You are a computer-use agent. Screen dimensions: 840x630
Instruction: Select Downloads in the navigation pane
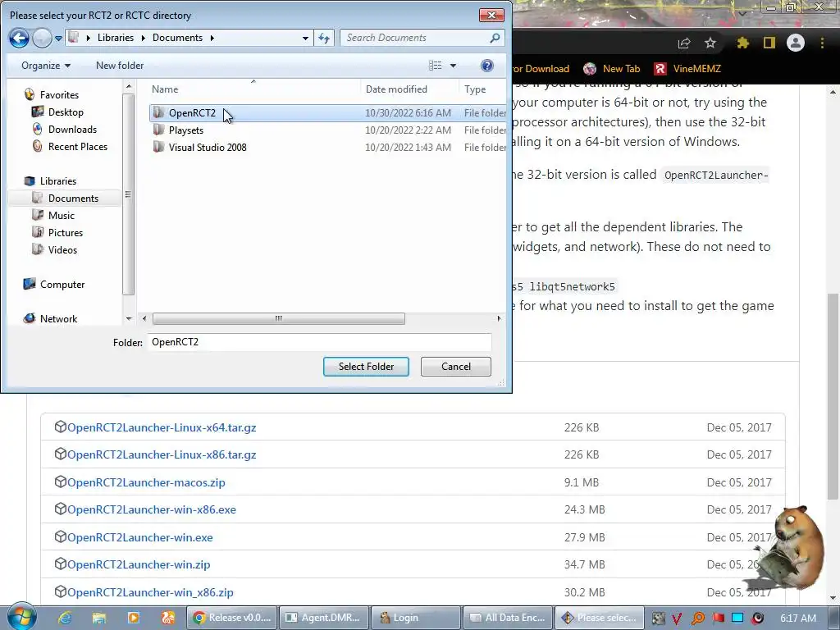click(72, 129)
